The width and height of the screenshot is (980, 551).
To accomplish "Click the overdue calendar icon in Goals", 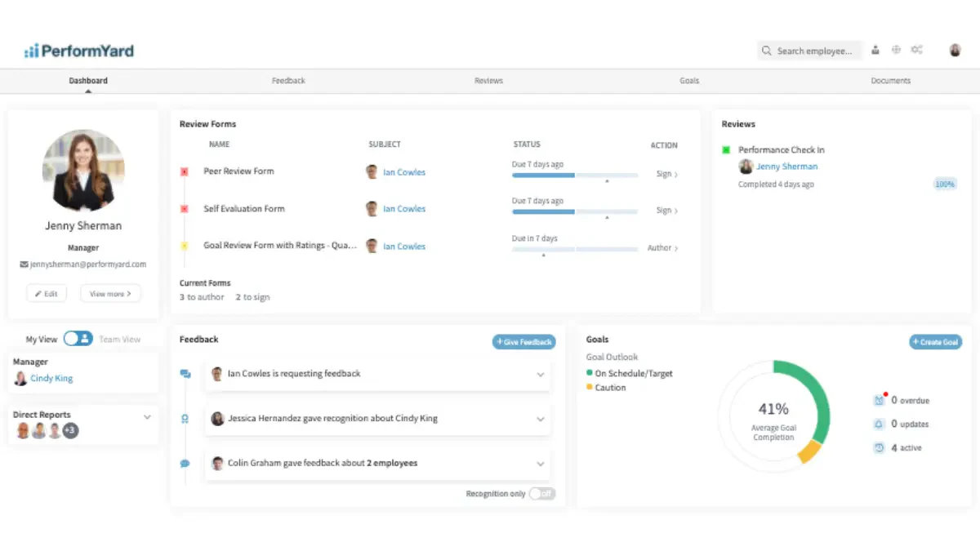I will coord(880,400).
